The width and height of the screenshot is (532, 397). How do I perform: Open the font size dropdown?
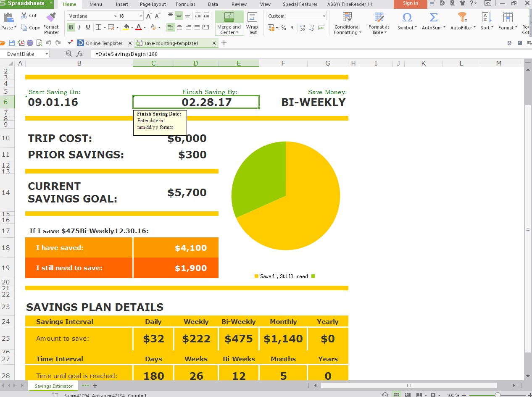coord(141,16)
